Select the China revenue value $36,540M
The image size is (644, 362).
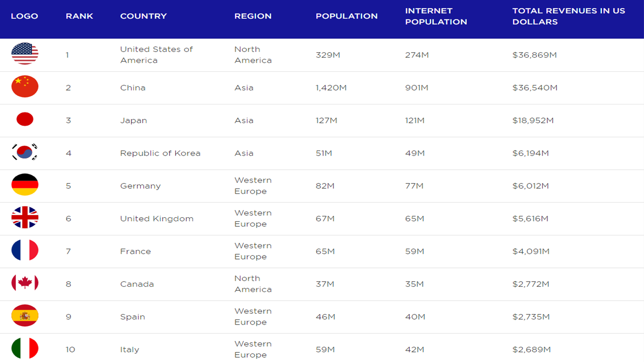[x=535, y=87]
